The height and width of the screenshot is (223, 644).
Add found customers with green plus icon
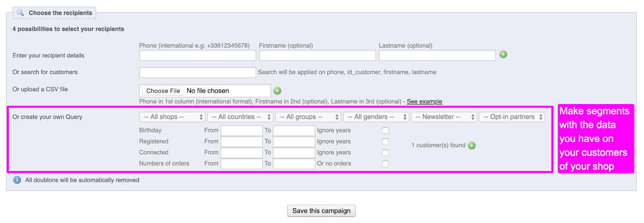coord(472,146)
